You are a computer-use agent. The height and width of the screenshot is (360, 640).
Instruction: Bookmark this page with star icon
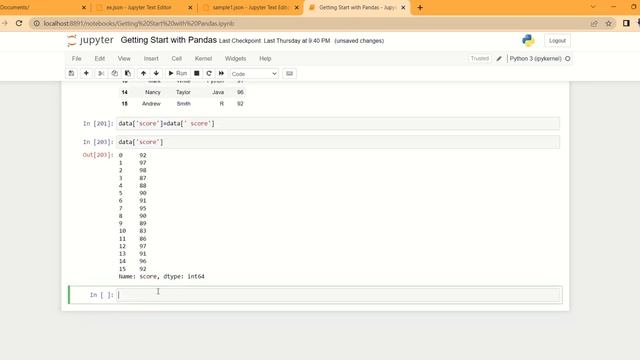pyautogui.click(x=609, y=24)
